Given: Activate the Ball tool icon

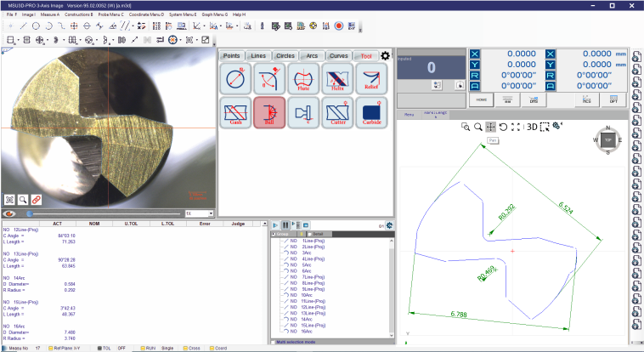Looking at the screenshot, I should (x=269, y=111).
